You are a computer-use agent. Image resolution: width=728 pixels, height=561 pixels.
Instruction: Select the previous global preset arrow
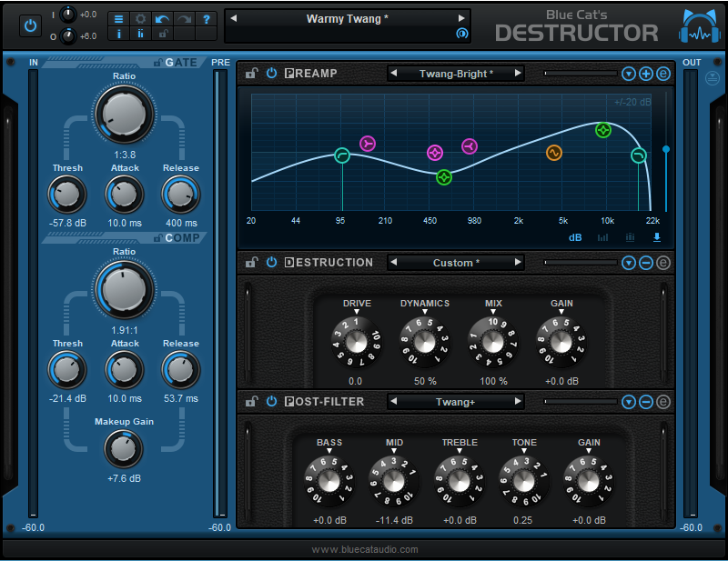click(234, 18)
